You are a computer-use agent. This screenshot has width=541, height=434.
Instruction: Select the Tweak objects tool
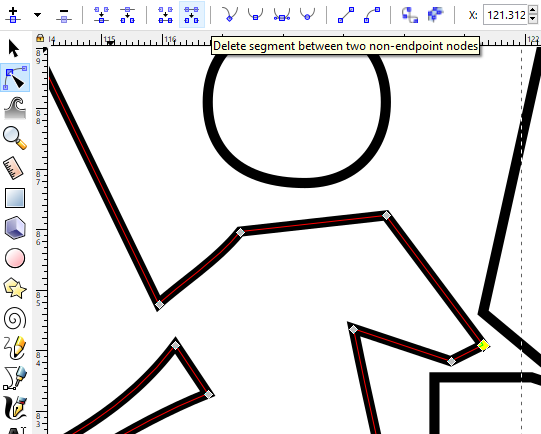15,108
